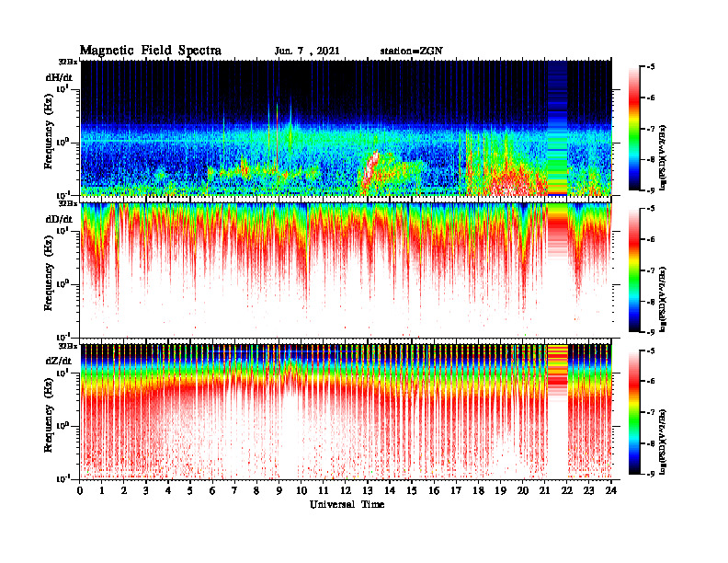Click hour tick label "3" on time axis
Viewport: 728px width, 563px height.
146,491
